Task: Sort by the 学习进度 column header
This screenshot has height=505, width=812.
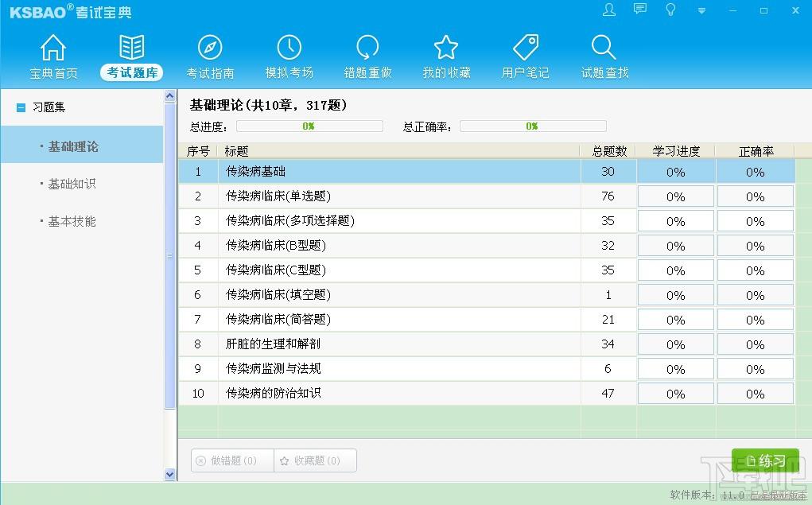Action: click(x=676, y=151)
